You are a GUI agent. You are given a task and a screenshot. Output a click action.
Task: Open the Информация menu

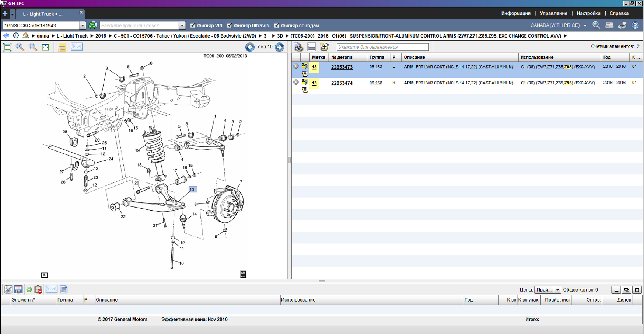tap(515, 13)
